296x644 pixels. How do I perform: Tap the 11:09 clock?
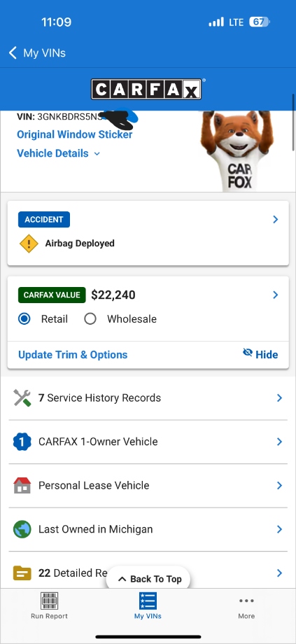pos(56,22)
